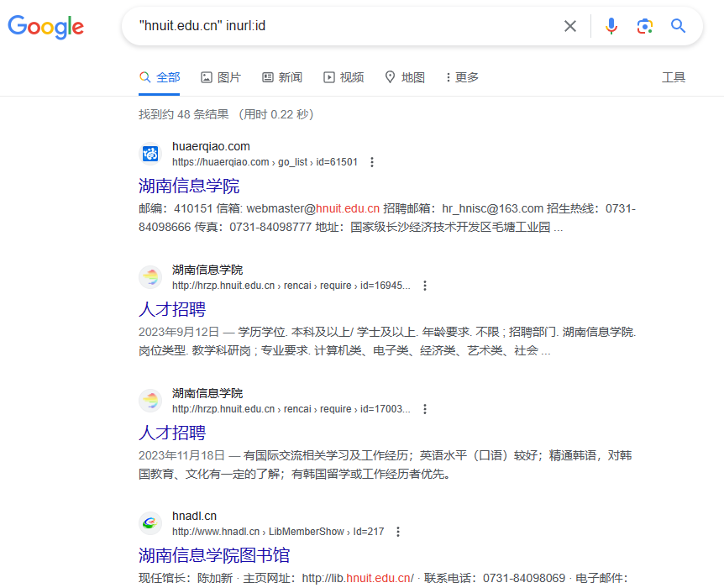Image resolution: width=724 pixels, height=588 pixels.
Task: Click the www.hnadl.cn LibMemberShow URL
Action: 278,532
